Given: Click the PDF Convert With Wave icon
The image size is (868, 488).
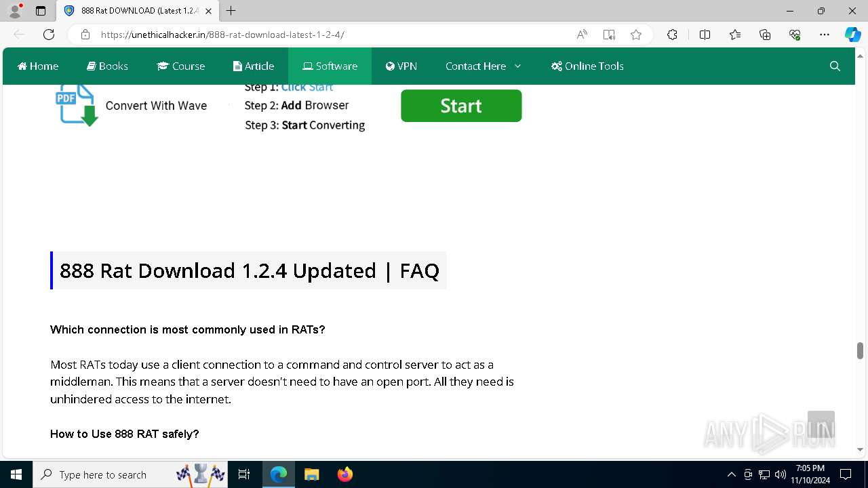Looking at the screenshot, I should (x=76, y=105).
